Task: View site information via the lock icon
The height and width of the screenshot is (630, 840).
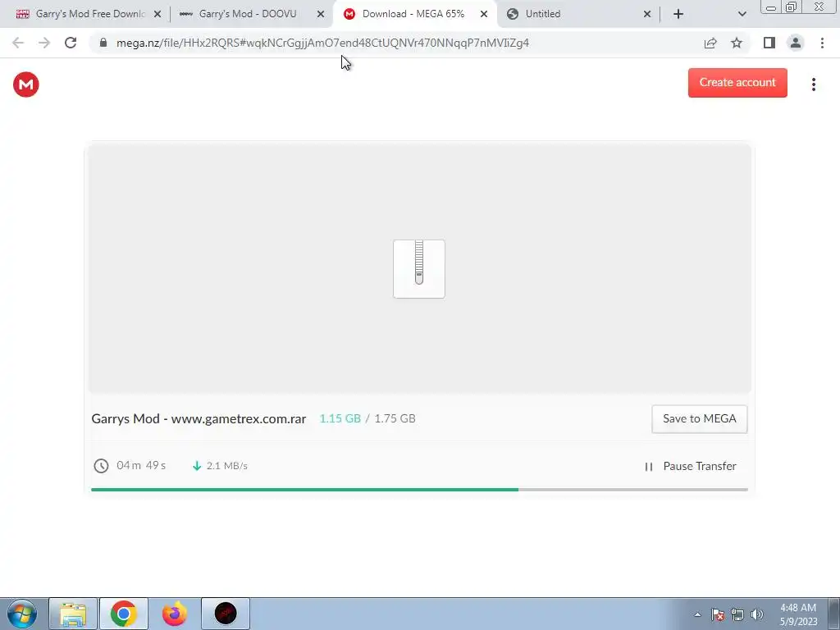Action: (x=103, y=43)
